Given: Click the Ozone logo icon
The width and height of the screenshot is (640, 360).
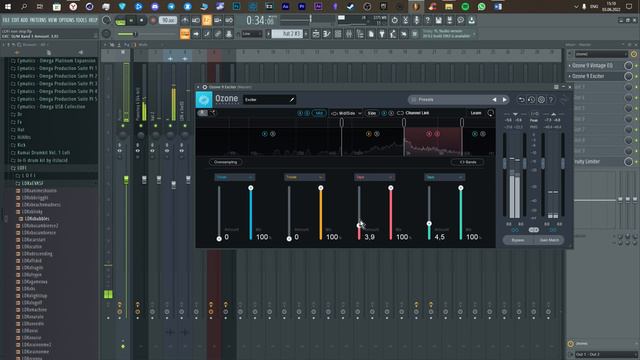Looking at the screenshot, I should pyautogui.click(x=204, y=100).
